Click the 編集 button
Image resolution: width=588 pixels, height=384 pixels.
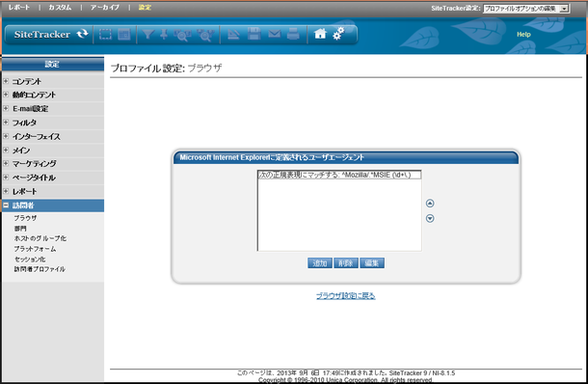tap(372, 263)
